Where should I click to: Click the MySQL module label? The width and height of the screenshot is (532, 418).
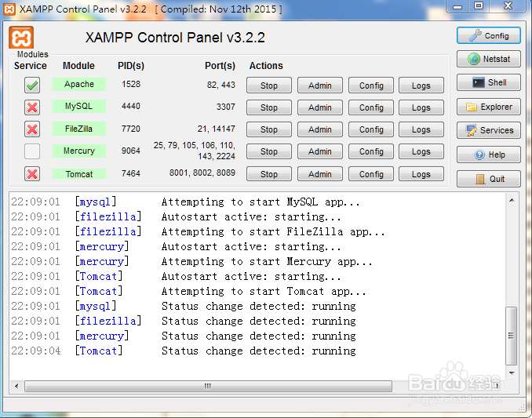coord(79,106)
